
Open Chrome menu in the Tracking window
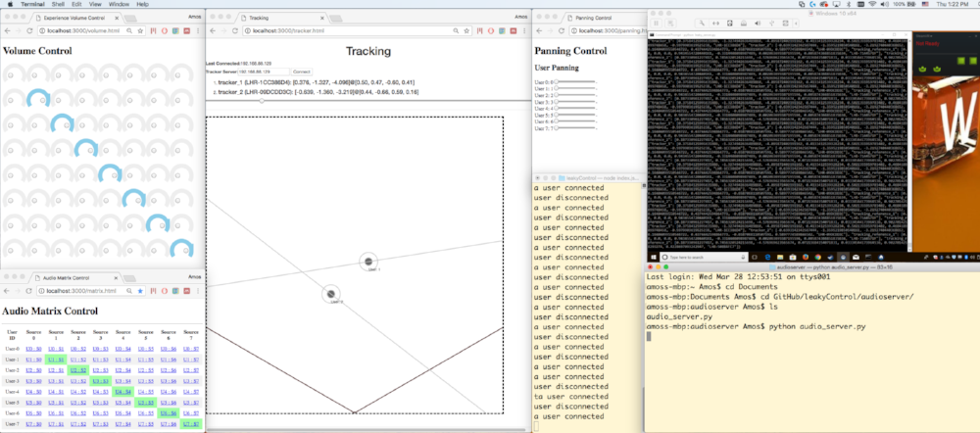click(525, 30)
